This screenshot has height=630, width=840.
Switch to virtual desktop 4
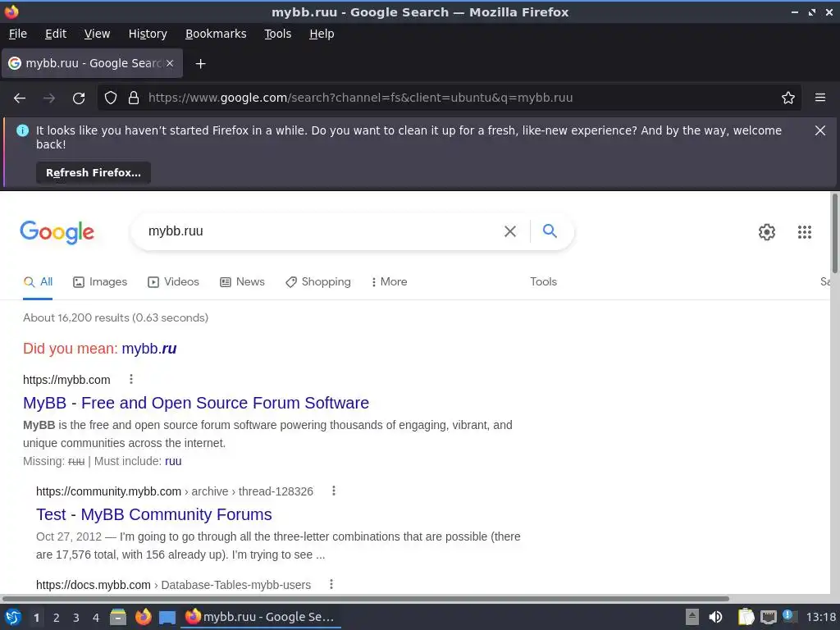(96, 618)
